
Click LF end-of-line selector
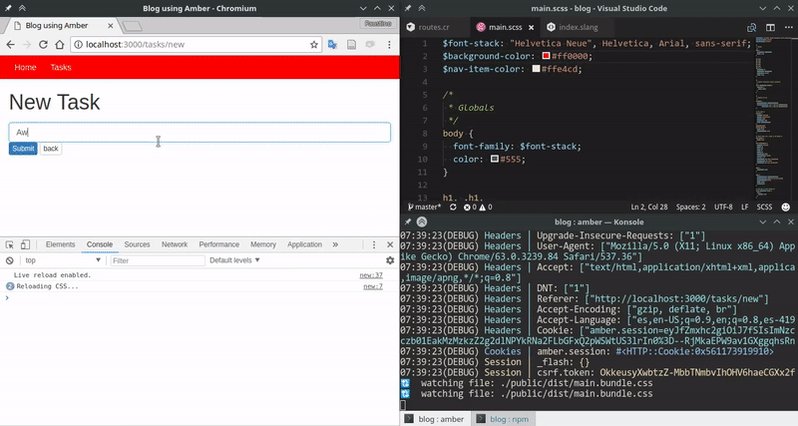(x=745, y=207)
